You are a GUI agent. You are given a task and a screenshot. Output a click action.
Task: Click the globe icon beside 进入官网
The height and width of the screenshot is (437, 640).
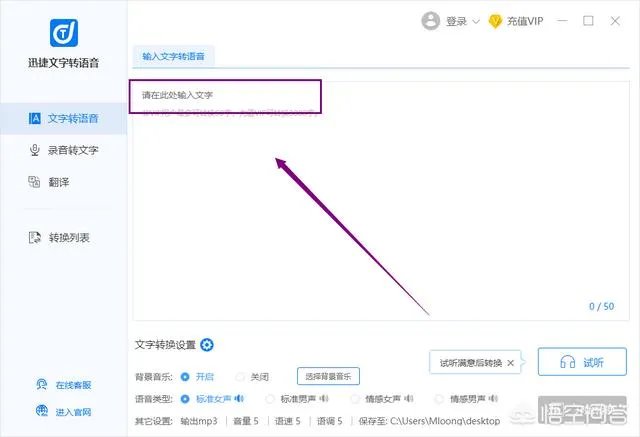[42, 411]
